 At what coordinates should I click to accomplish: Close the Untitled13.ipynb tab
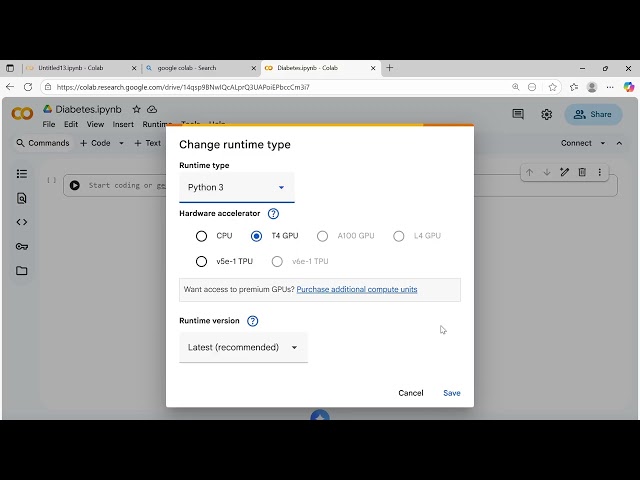pos(134,68)
